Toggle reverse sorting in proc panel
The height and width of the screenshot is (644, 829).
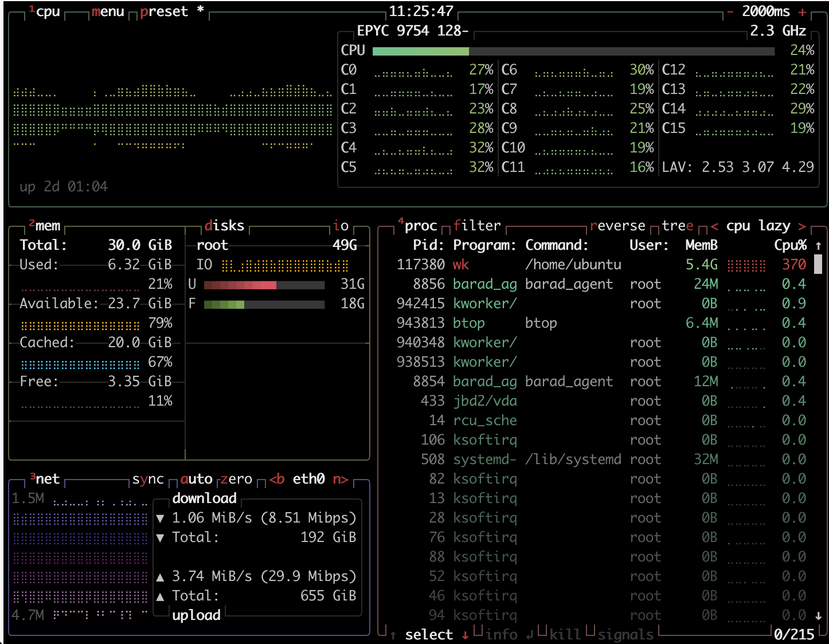tap(617, 226)
